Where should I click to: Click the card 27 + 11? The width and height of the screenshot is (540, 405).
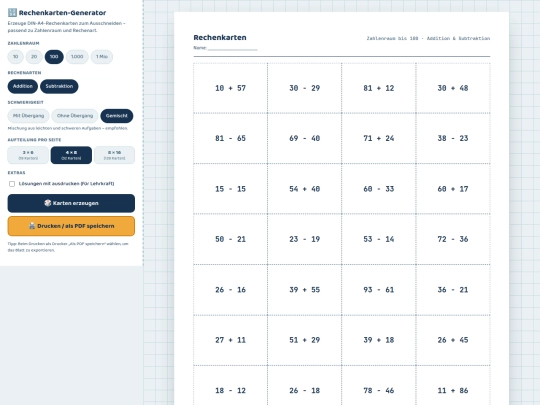pyautogui.click(x=230, y=340)
